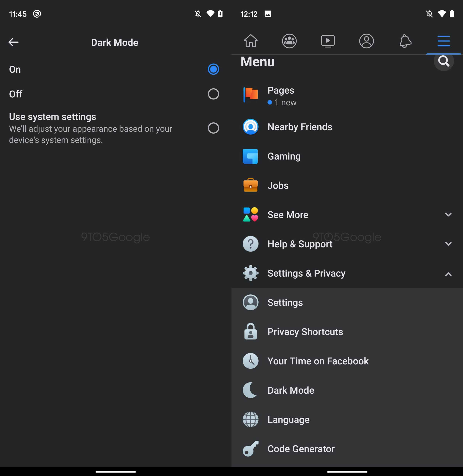Open the Profile tab icon
The image size is (463, 476).
(366, 41)
